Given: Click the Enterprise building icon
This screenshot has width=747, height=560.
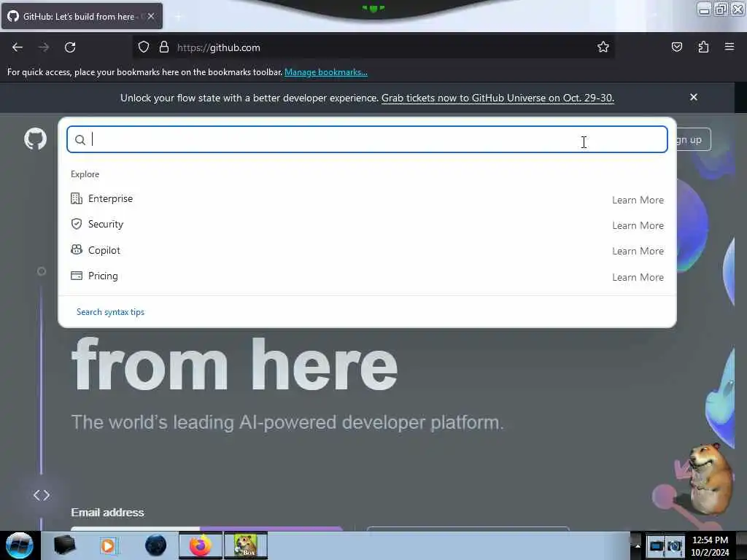Looking at the screenshot, I should tap(76, 198).
